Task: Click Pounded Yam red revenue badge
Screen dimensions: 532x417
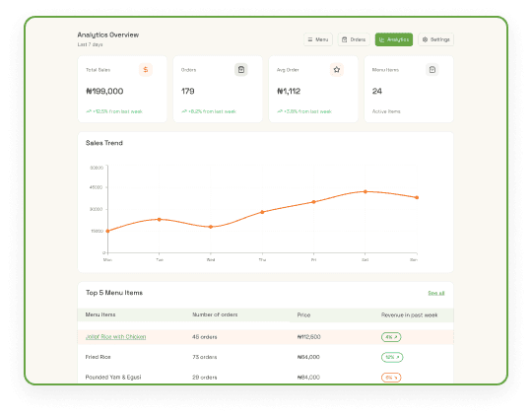Action: (391, 378)
